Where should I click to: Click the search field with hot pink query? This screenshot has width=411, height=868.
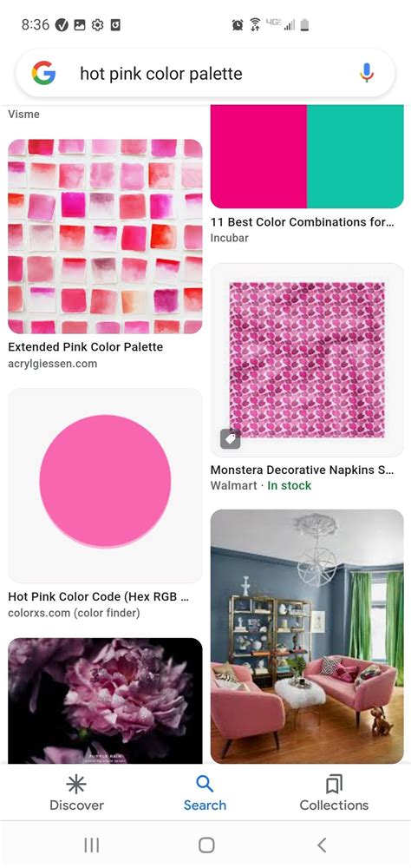(205, 73)
